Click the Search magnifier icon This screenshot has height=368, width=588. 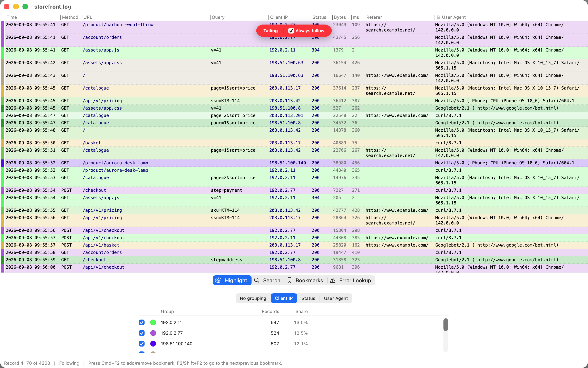257,280
